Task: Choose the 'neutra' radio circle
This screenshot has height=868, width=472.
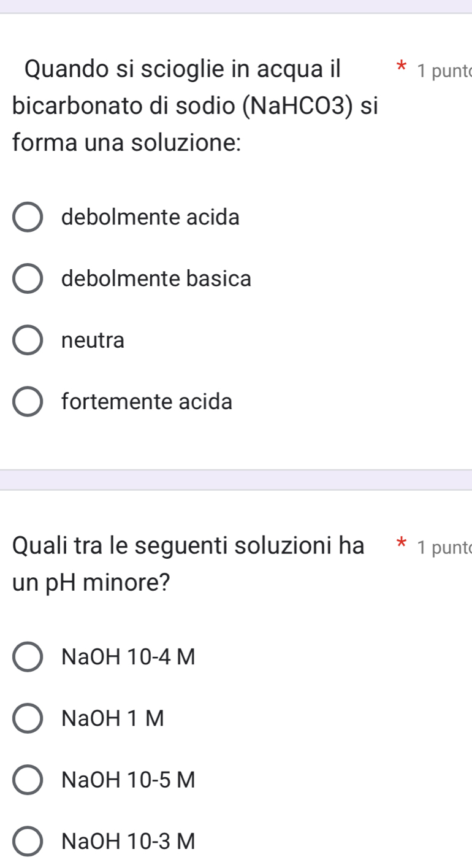Action: tap(28, 340)
